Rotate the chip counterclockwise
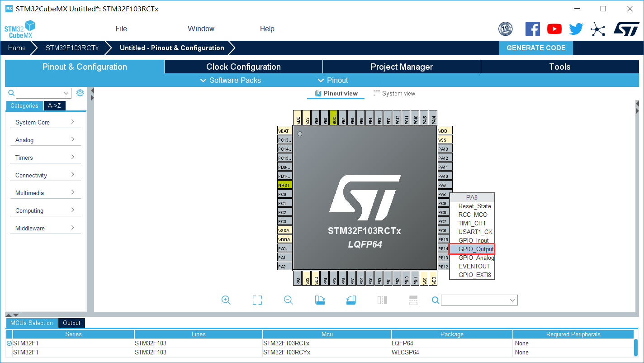This screenshot has width=644, height=363. [351, 300]
